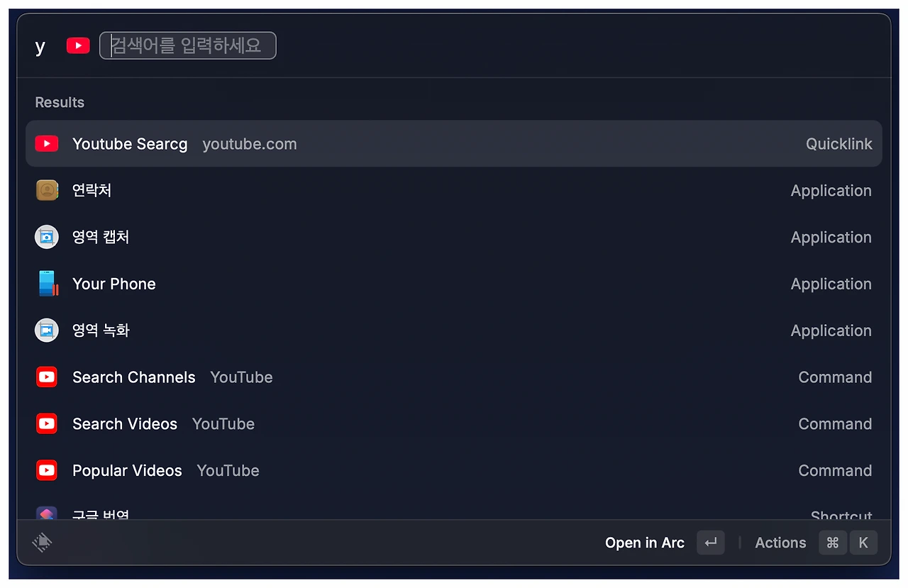Click the Popular Videos YouTube icon
This screenshot has width=908, height=588.
[x=47, y=470]
